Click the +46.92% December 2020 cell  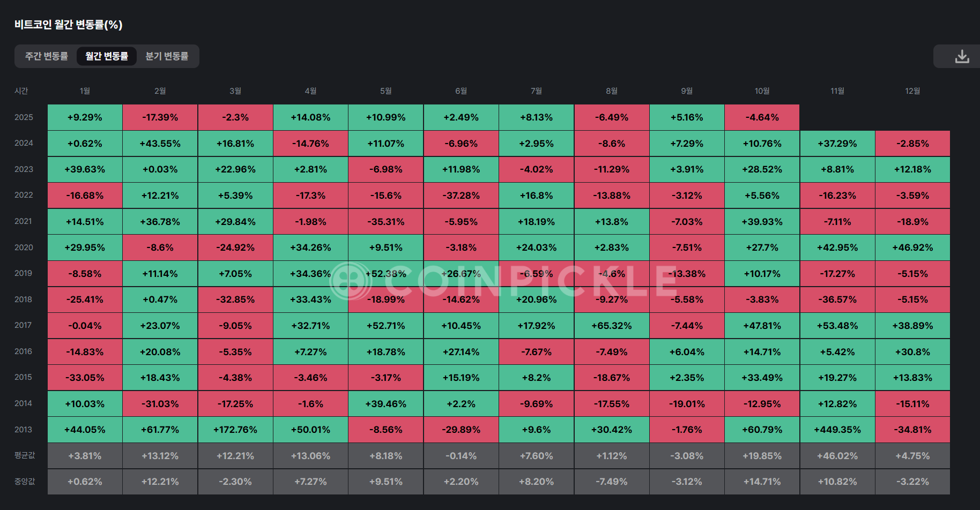[x=912, y=247]
